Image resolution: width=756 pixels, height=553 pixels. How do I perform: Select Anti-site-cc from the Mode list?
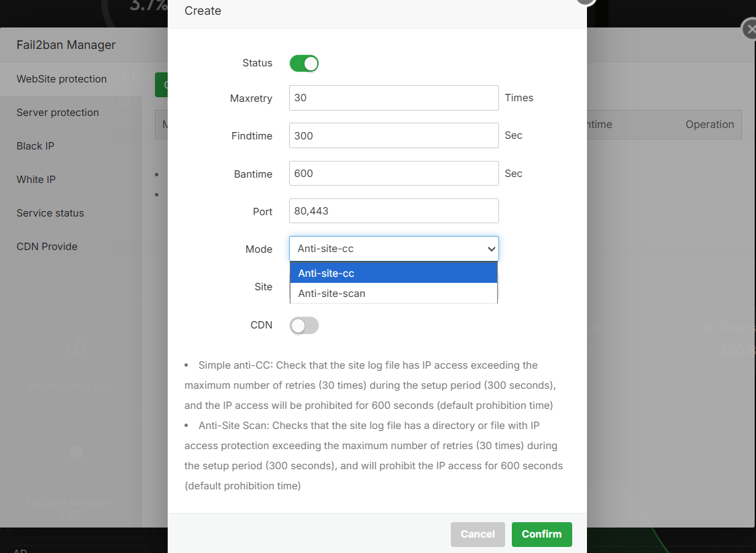(x=394, y=273)
